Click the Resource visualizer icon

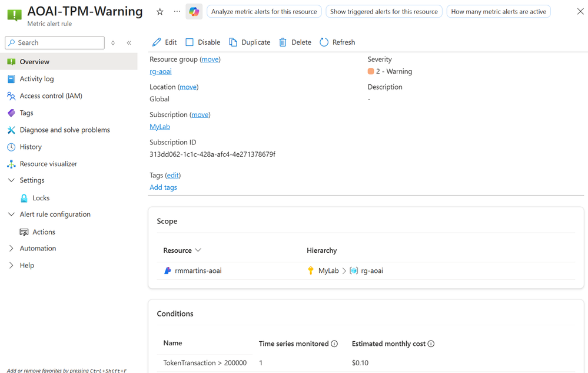point(11,164)
